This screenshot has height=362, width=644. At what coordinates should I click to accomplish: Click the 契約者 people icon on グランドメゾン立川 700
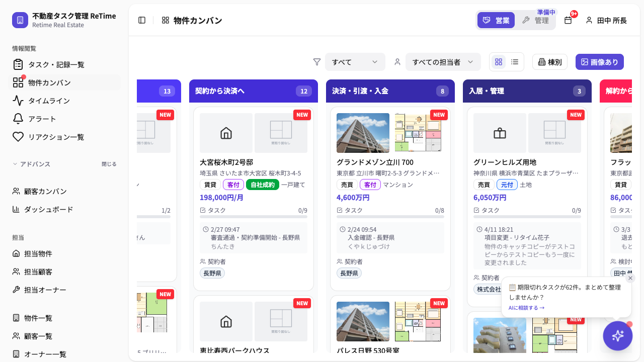[340, 261]
